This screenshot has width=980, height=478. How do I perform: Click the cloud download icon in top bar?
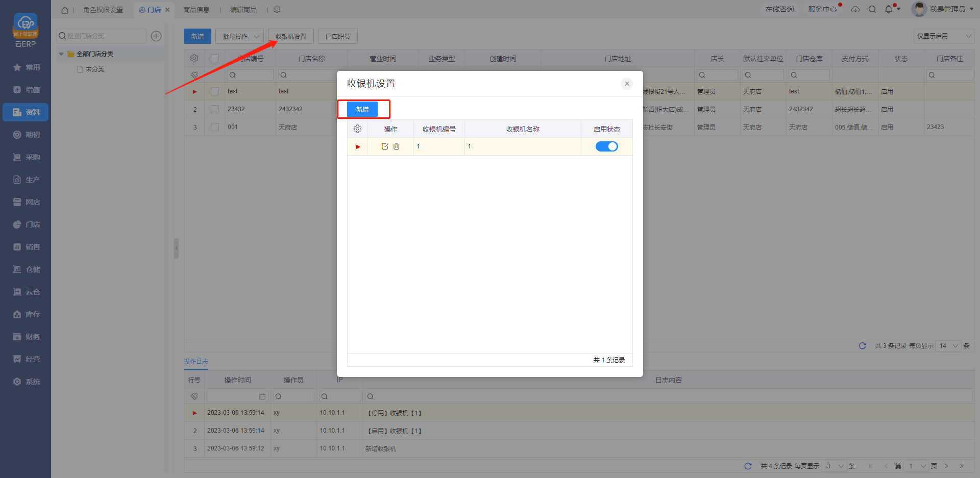tap(855, 9)
